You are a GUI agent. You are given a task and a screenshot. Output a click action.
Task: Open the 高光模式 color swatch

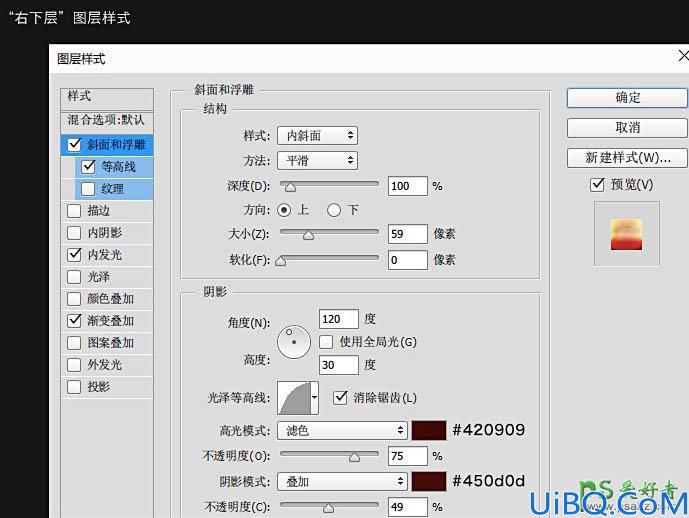429,431
